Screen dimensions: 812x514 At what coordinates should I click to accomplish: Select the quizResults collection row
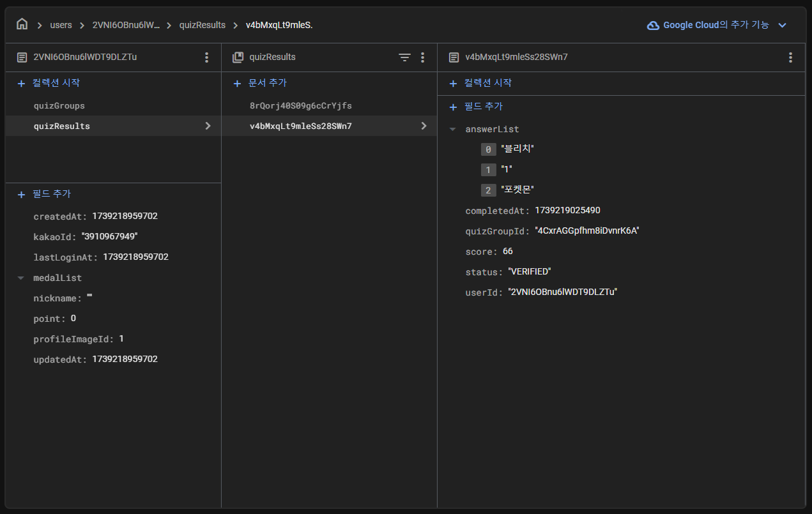(x=113, y=126)
